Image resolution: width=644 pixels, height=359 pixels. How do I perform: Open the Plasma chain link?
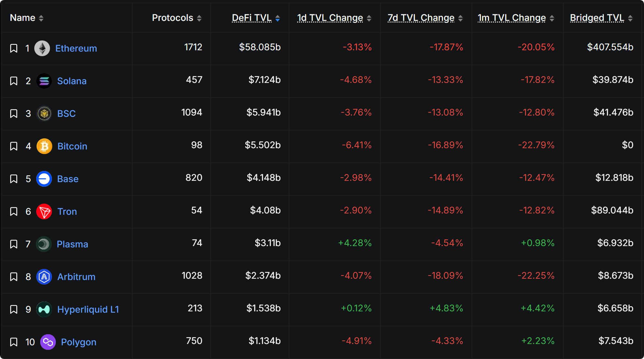point(72,244)
